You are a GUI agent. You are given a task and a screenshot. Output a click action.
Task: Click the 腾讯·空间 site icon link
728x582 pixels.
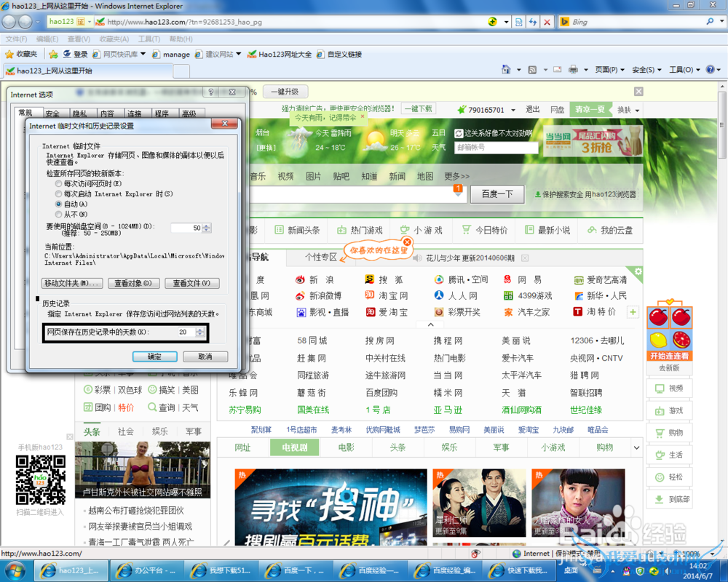point(439,279)
